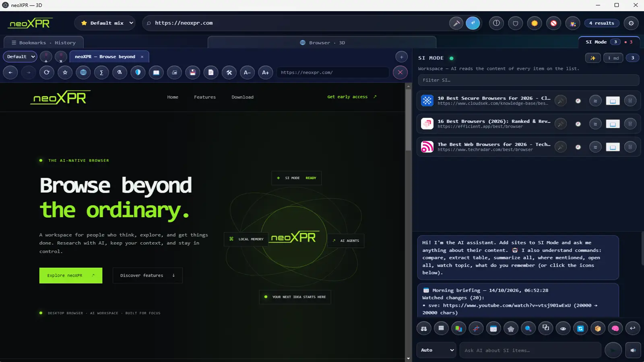Image resolution: width=644 pixels, height=362 pixels.
Task: Go back with the left arrow button
Action: point(10,72)
